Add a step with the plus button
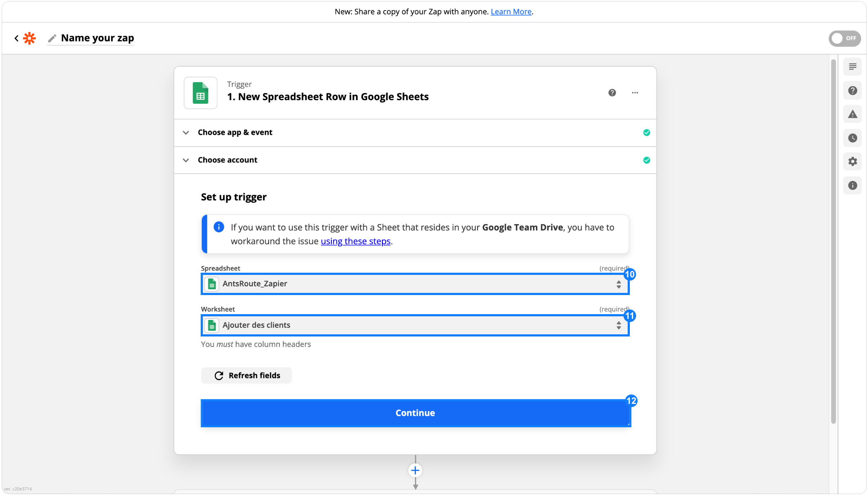The height and width of the screenshot is (495, 868). point(415,471)
